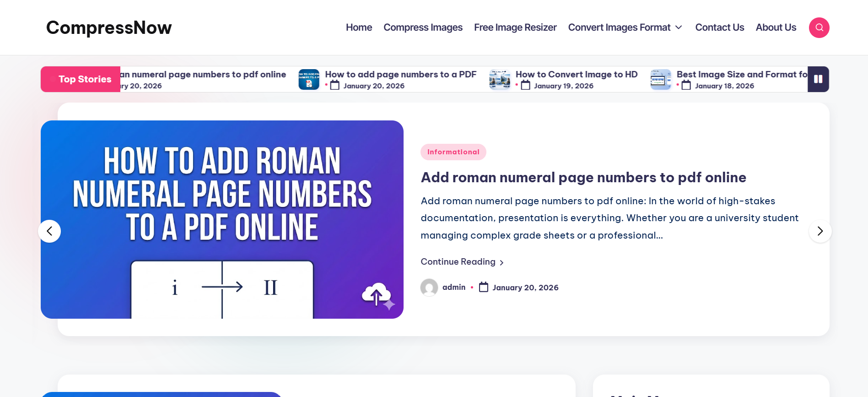Open ticker story 'How to Convert Image to HD'
Viewport: 868px width, 397px height.
pyautogui.click(x=577, y=74)
